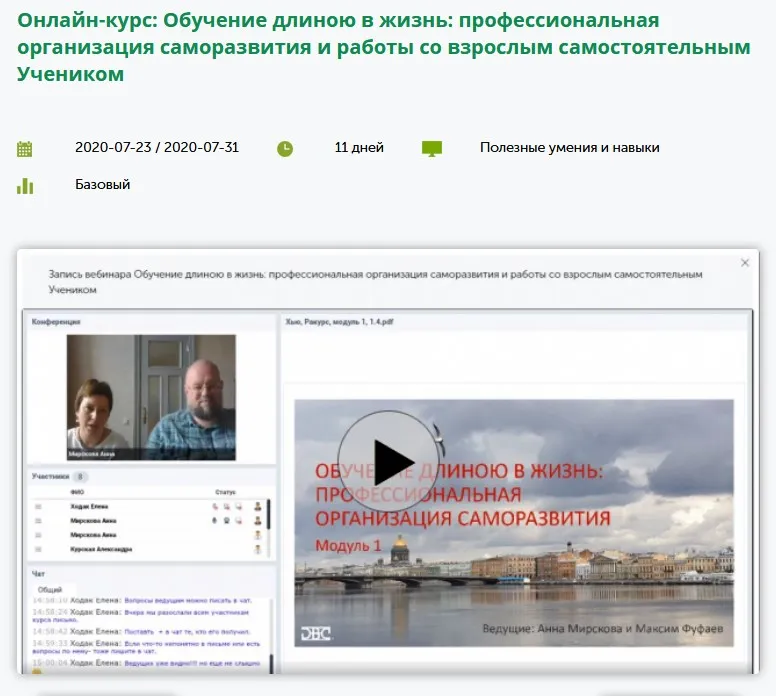Click the 'Участники' panel header in recording
This screenshot has width=776, height=696.
coord(50,476)
